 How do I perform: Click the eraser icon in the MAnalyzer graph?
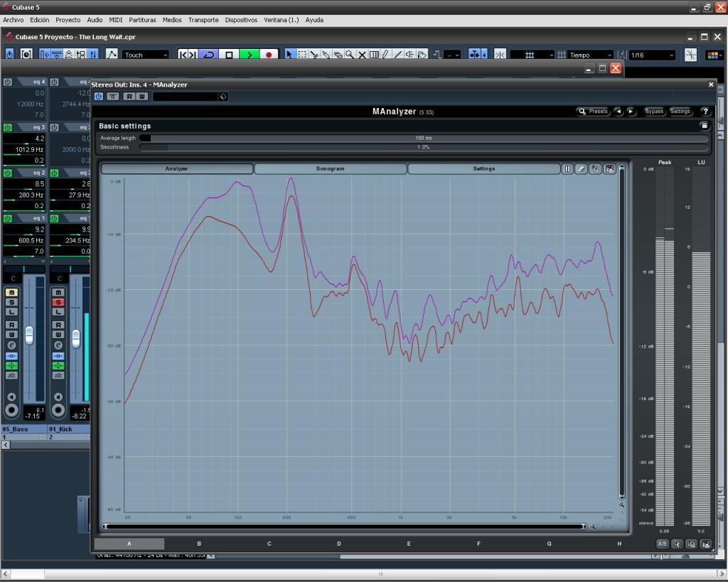pyautogui.click(x=581, y=169)
